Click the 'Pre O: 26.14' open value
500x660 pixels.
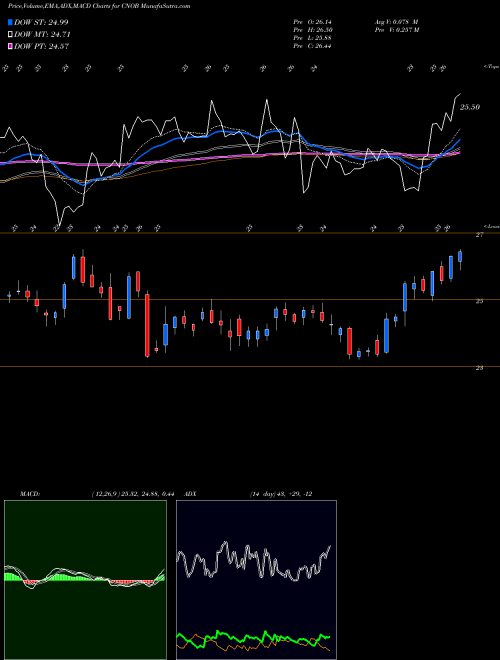point(312,22)
